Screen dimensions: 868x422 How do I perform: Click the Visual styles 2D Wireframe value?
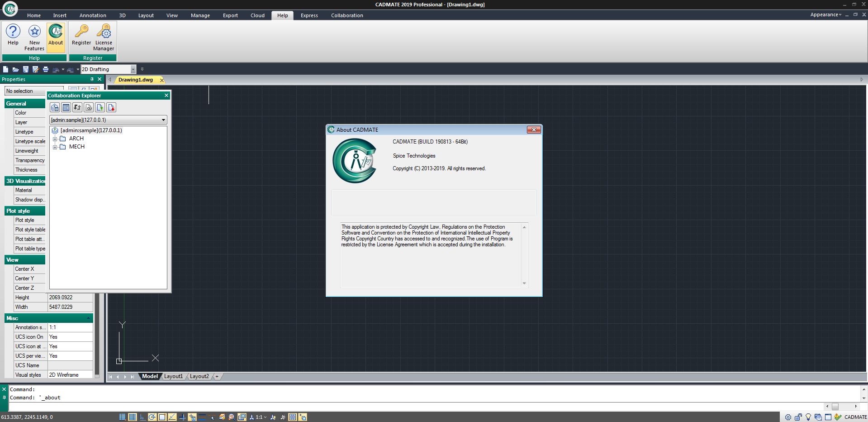(70, 375)
